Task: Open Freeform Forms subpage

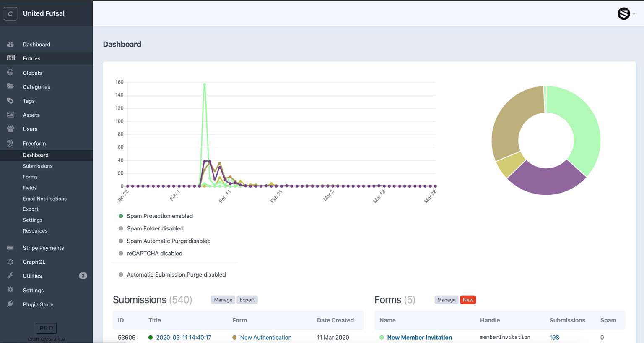Action: tap(30, 177)
